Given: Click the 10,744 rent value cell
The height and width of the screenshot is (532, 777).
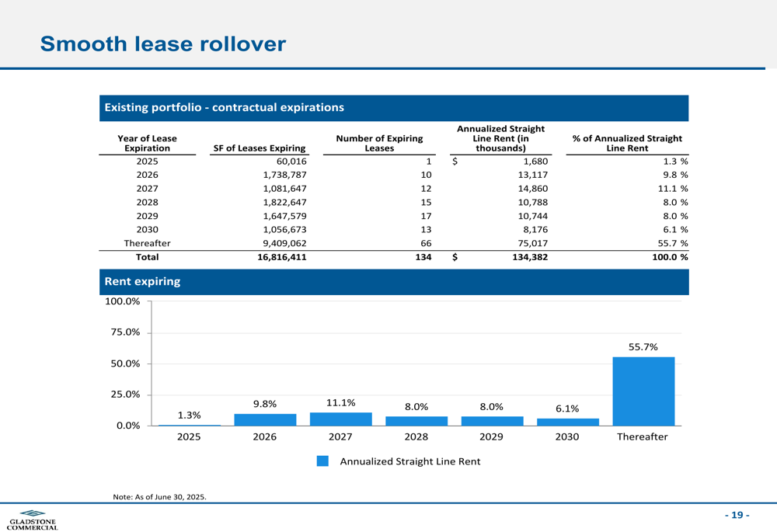Looking at the screenshot, I should [533, 216].
